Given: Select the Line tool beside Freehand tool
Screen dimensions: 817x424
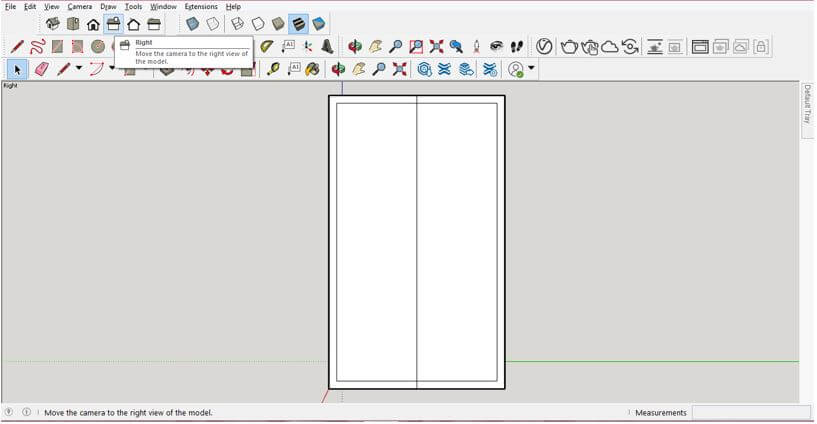Looking at the screenshot, I should [17, 47].
